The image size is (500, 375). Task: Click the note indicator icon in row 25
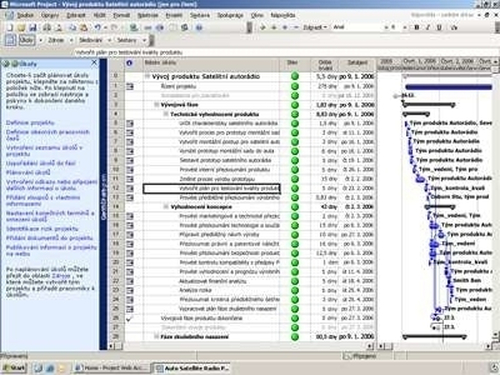130,309
